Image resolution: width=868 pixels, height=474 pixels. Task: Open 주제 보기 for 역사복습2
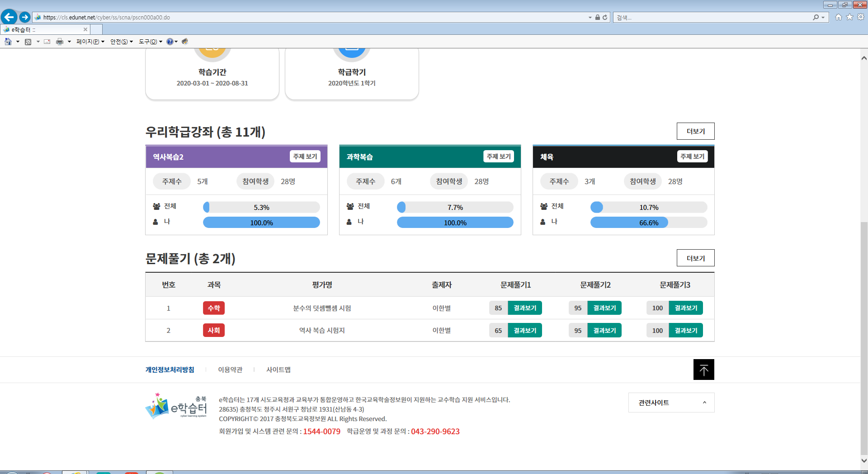click(x=305, y=156)
